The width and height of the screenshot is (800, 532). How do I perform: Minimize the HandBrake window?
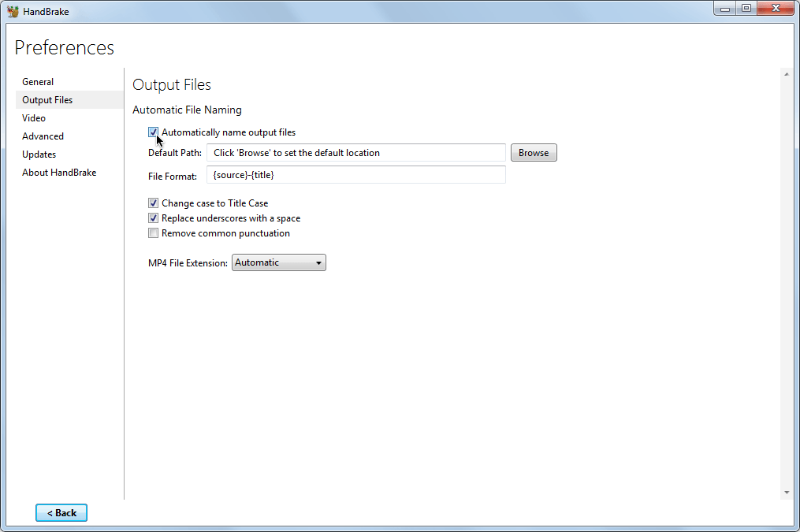(726, 8)
